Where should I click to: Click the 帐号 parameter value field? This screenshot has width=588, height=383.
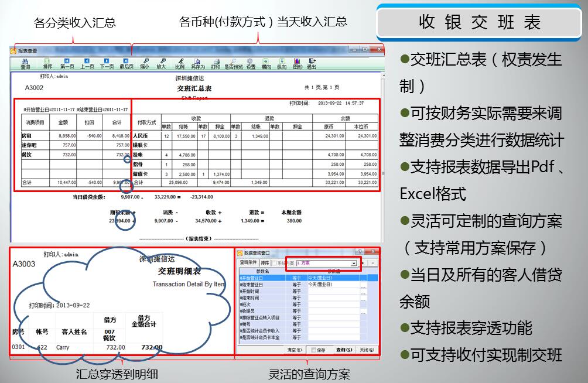coord(333,324)
